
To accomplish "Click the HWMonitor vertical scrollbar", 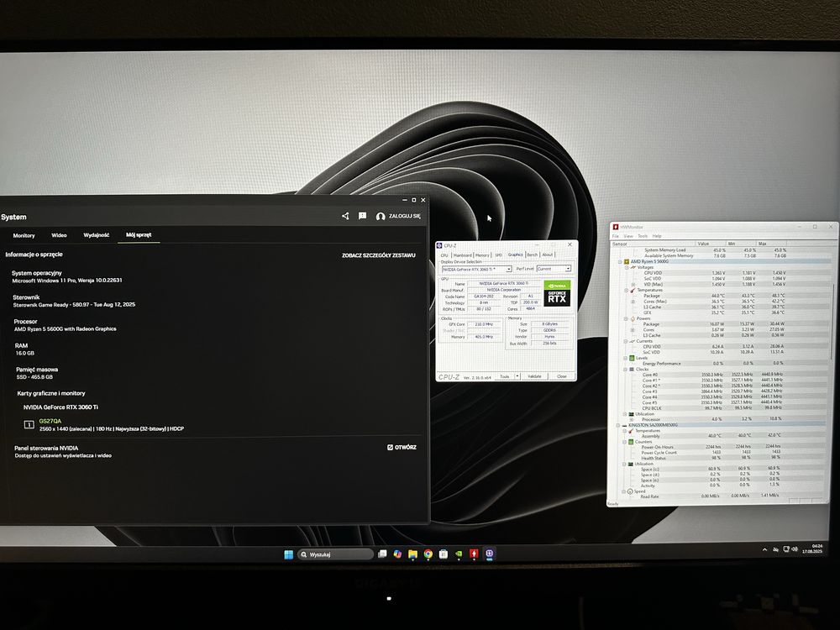I will click(832, 322).
